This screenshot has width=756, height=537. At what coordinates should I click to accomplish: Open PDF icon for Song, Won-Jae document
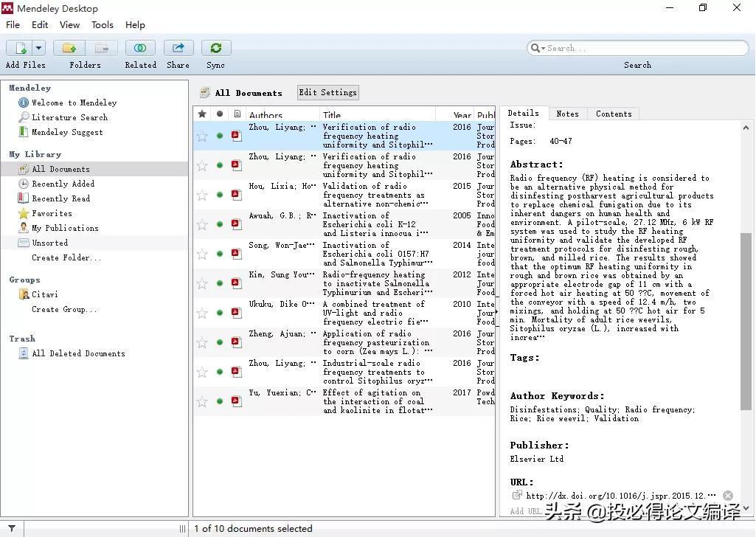tap(236, 253)
